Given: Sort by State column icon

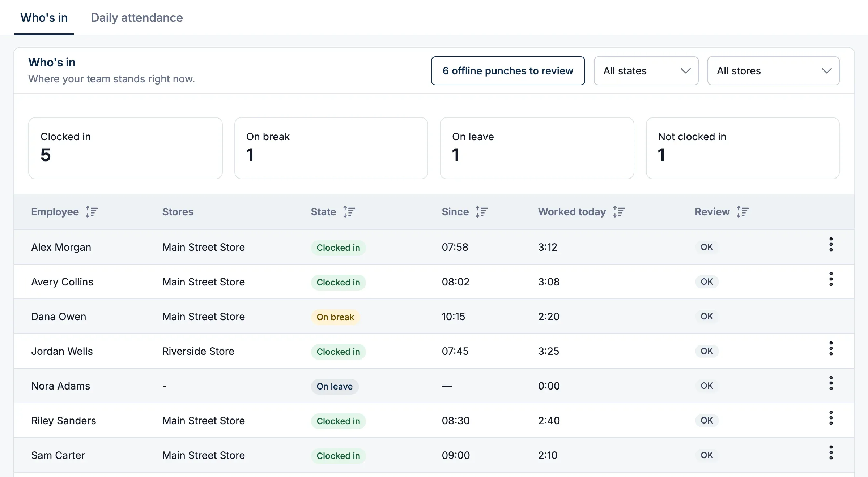Looking at the screenshot, I should point(349,212).
